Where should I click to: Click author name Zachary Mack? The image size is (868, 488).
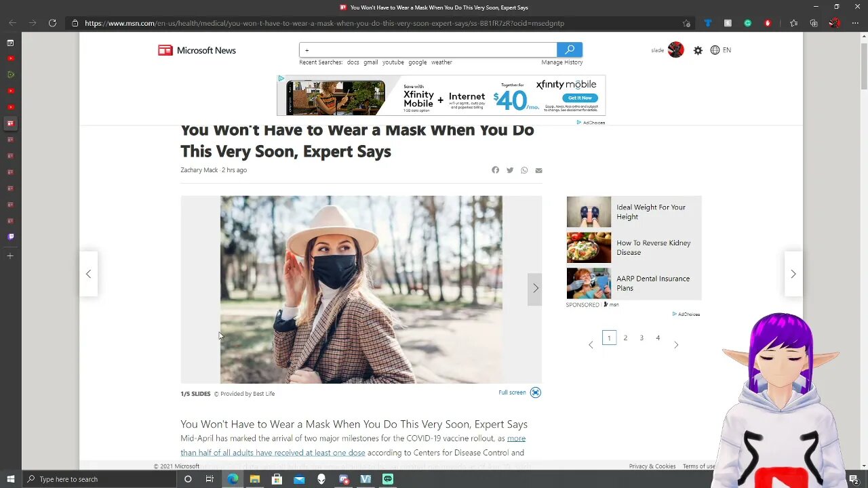click(199, 170)
